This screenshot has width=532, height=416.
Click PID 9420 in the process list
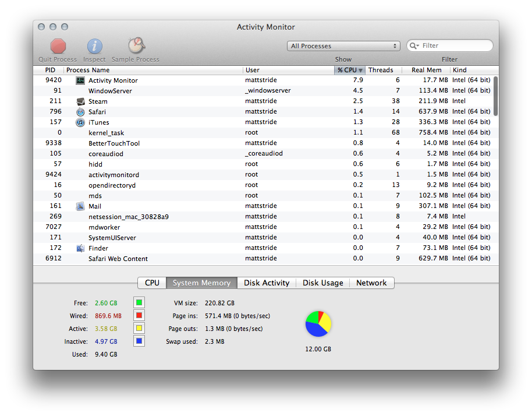[x=54, y=80]
